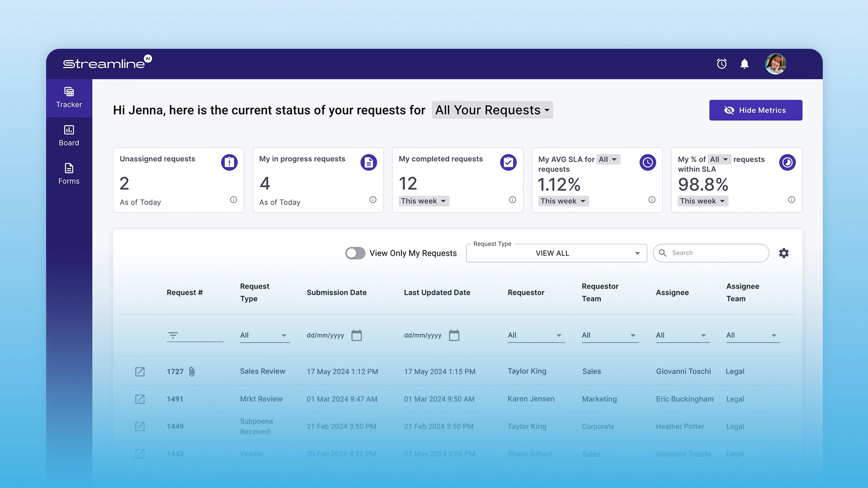Click the in progress requests document icon
868x488 pixels.
click(368, 162)
